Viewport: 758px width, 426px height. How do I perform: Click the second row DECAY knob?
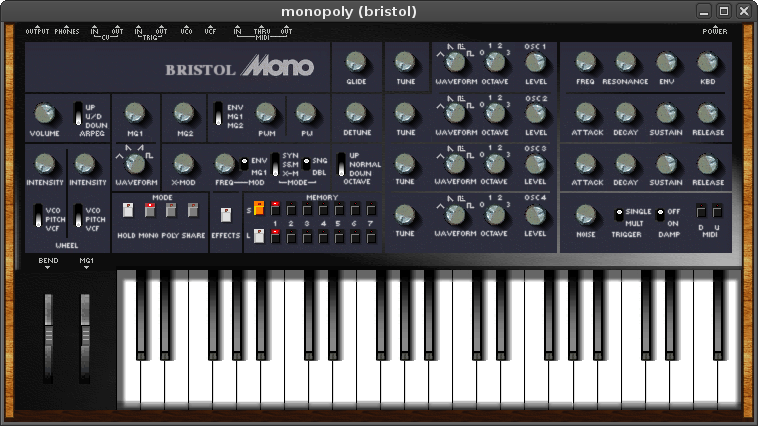pyautogui.click(x=626, y=164)
